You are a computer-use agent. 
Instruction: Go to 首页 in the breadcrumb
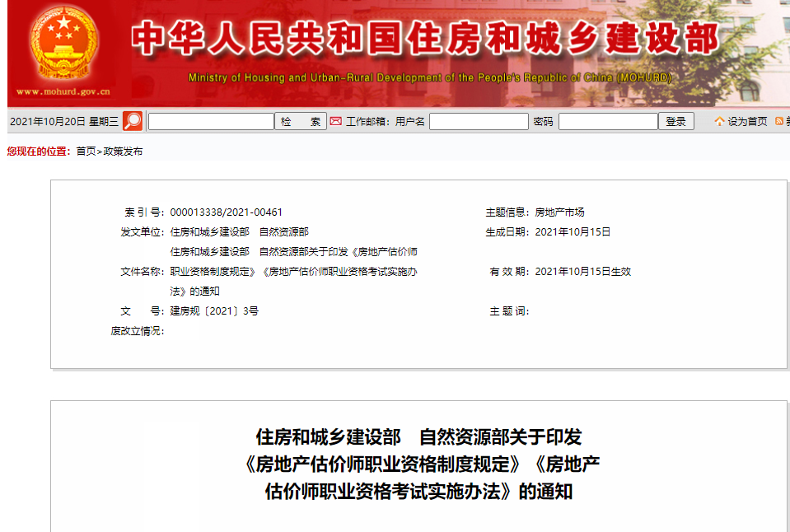[86, 152]
